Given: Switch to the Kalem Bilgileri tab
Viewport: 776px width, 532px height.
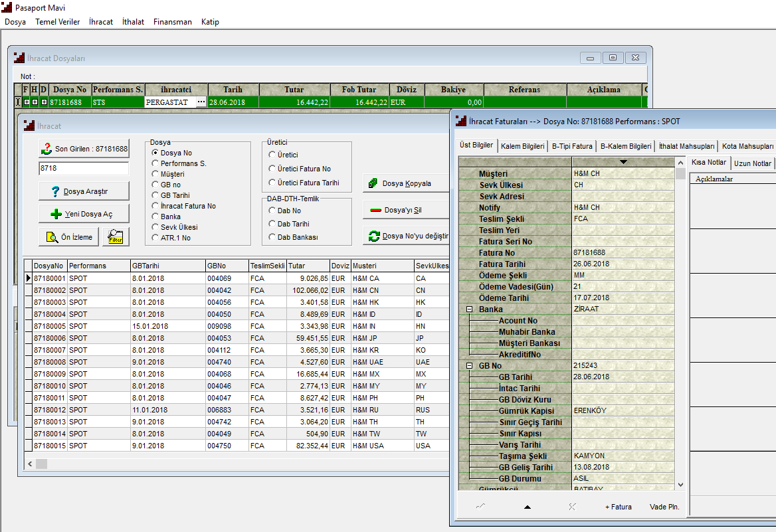Looking at the screenshot, I should [x=522, y=146].
